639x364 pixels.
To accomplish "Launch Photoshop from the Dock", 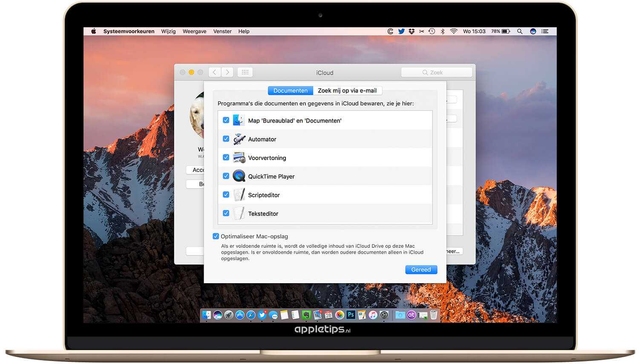I will click(x=351, y=315).
